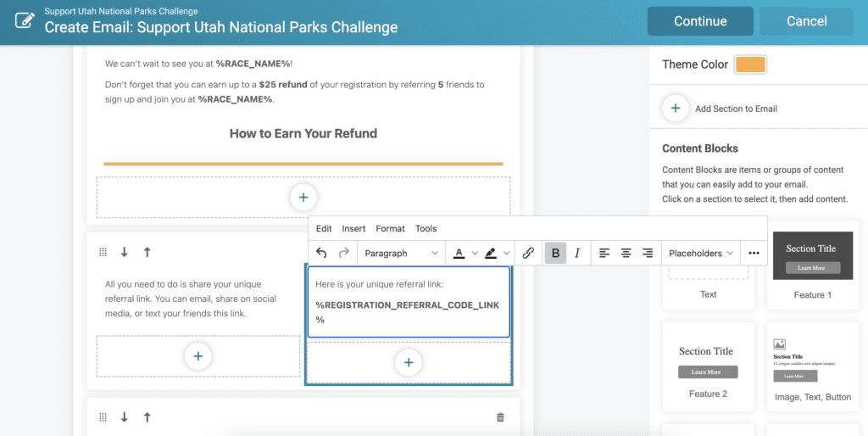Align text right
Viewport: 868px width, 436px height.
[x=647, y=253]
